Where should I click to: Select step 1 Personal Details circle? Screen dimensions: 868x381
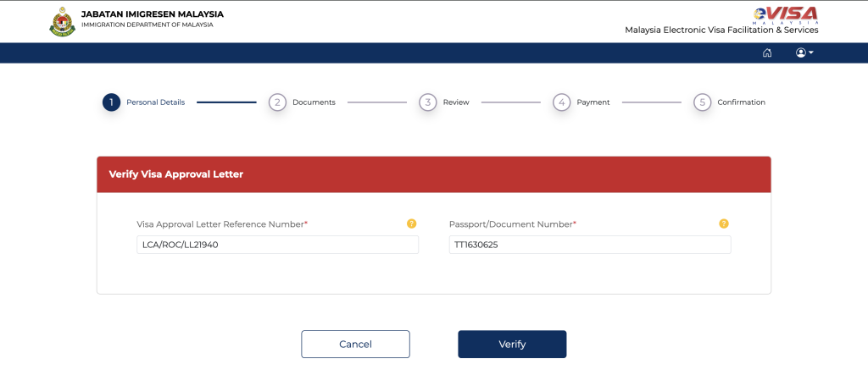(x=111, y=102)
